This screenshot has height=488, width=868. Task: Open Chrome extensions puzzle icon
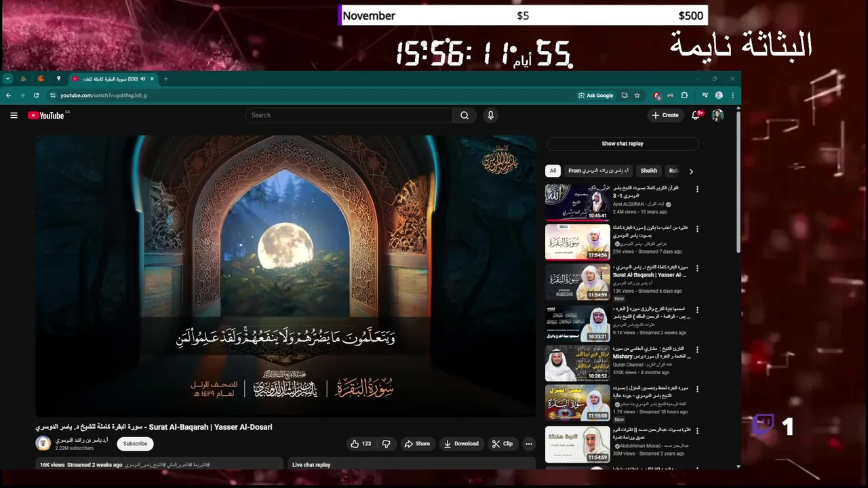coord(684,96)
